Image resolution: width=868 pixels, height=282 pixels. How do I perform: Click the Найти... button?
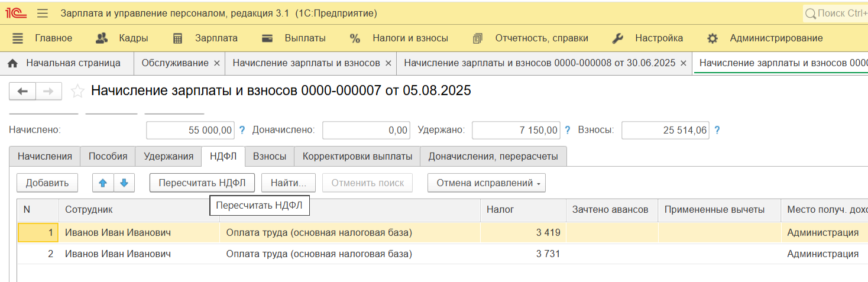tap(288, 183)
